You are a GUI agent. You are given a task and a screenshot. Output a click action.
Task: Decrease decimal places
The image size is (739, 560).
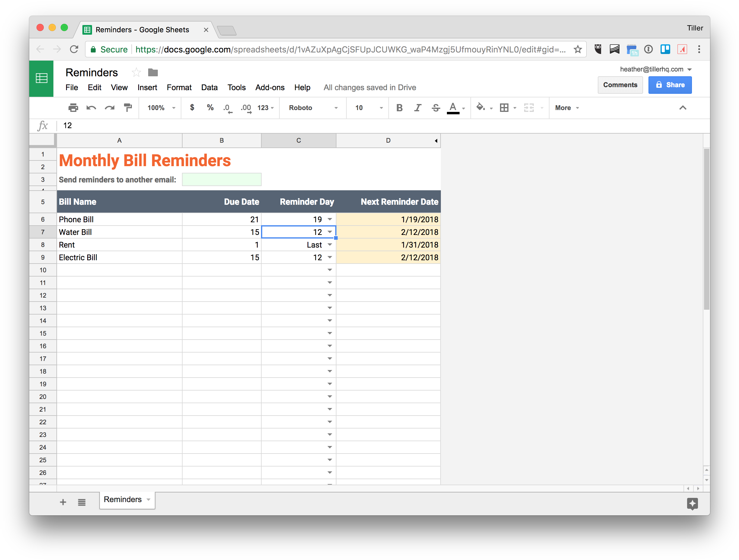(x=228, y=108)
